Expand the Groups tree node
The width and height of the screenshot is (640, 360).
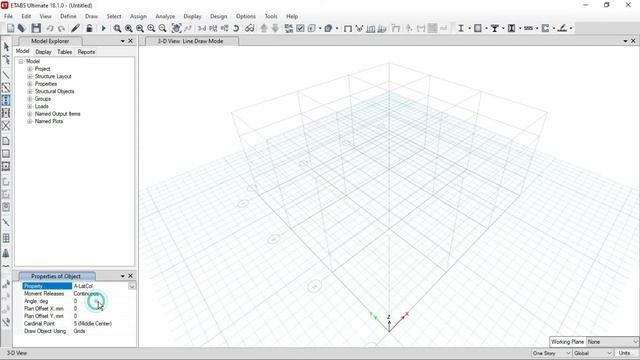click(29, 99)
